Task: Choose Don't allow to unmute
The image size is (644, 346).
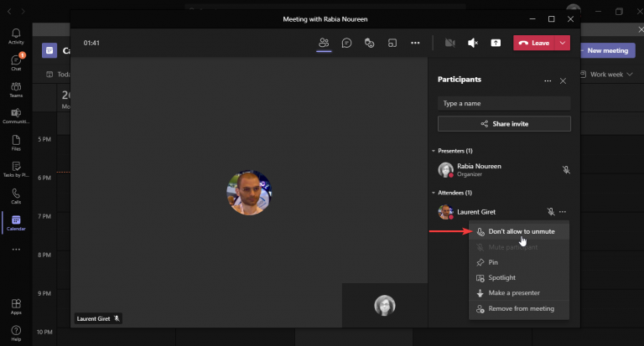Action: point(519,231)
